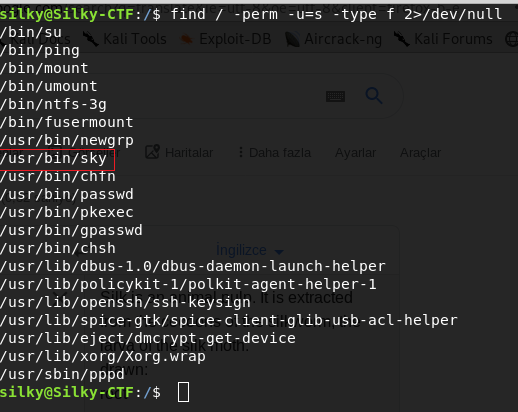Switch to the Ayarlar tab

355,153
